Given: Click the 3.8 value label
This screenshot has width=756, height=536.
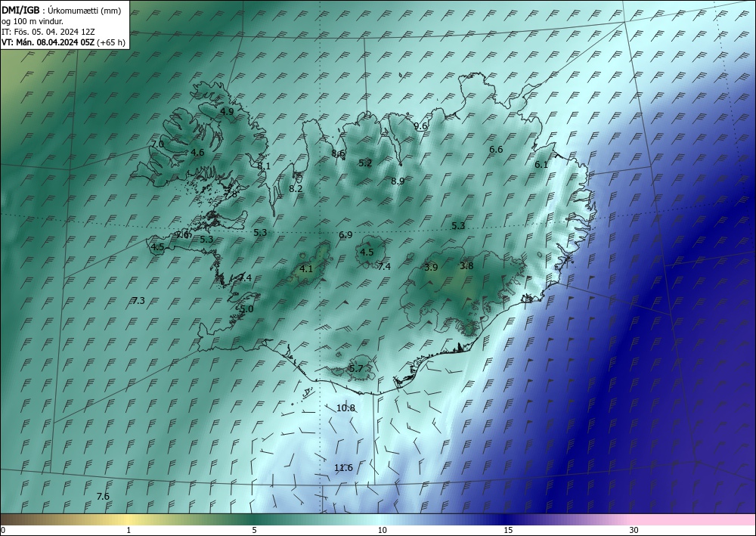Looking at the screenshot, I should (466, 265).
